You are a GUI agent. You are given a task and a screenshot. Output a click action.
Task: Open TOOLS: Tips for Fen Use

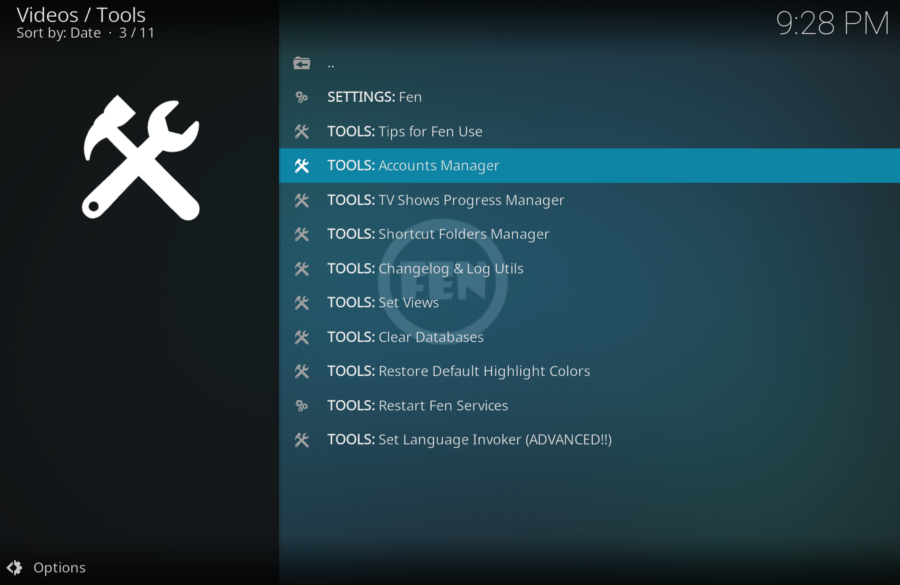589,131
